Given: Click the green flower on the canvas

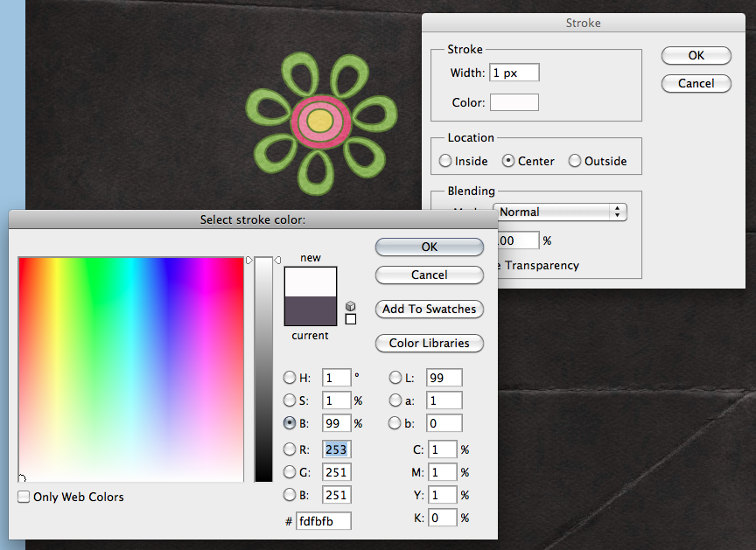Looking at the screenshot, I should click(321, 124).
